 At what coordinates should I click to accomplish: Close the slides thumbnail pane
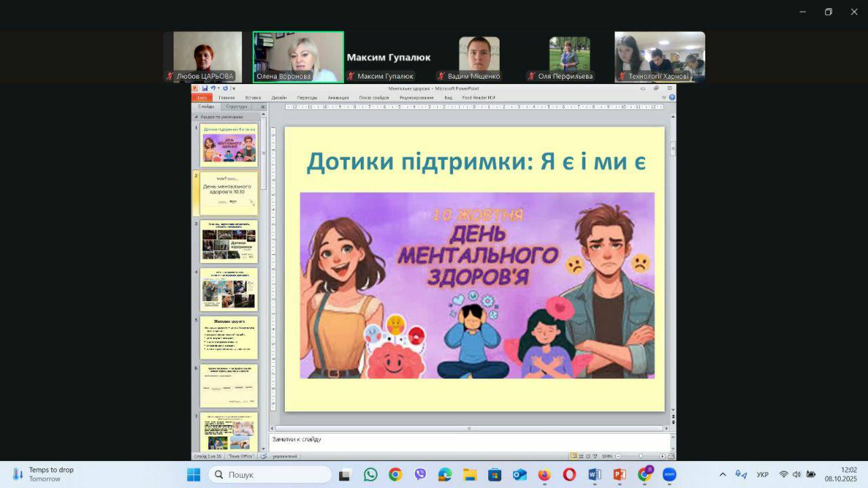point(263,106)
